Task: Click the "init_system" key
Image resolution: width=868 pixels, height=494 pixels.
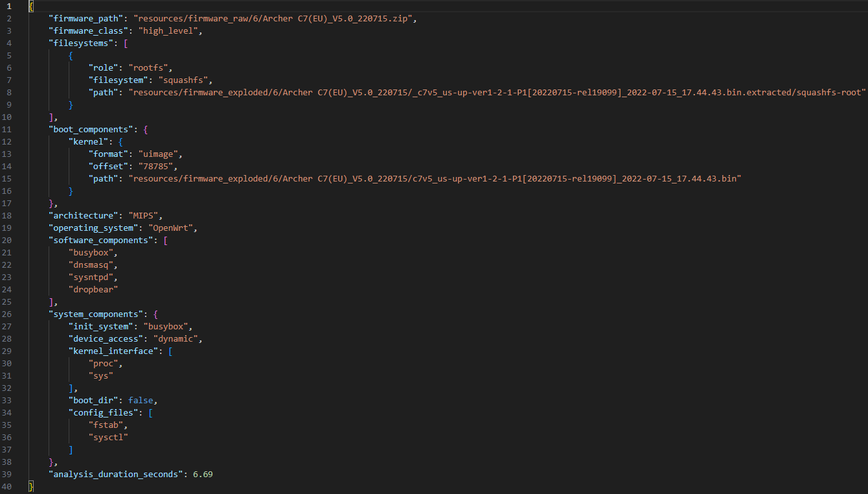Action: pos(101,326)
